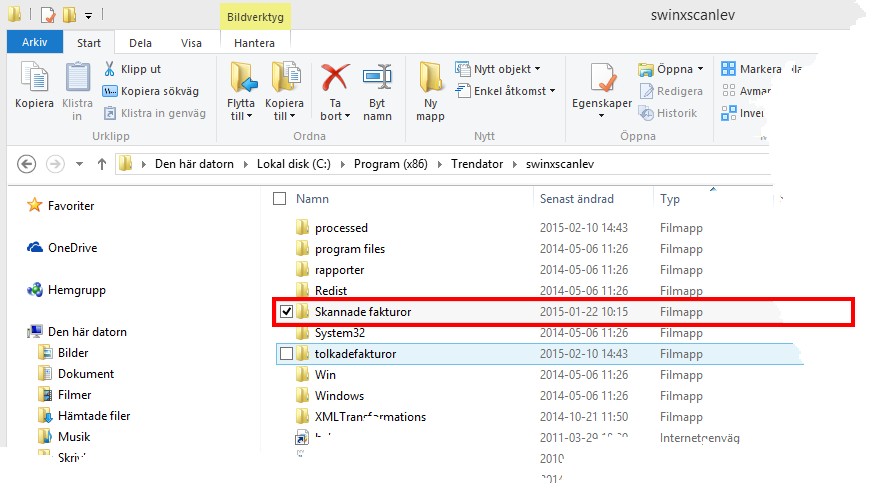This screenshot has height=490, width=874.
Task: Click Invertera markering icon
Action: (728, 113)
